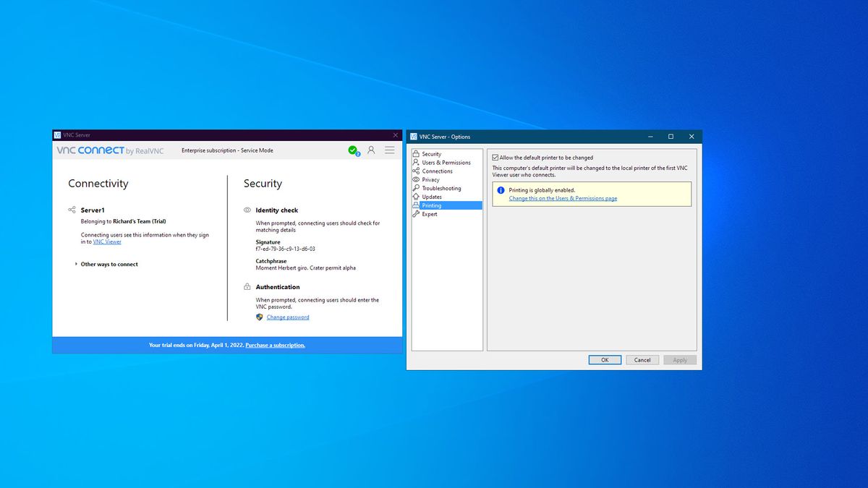Image resolution: width=868 pixels, height=488 pixels.
Task: Select Printing in the Options category list
Action: [432, 205]
